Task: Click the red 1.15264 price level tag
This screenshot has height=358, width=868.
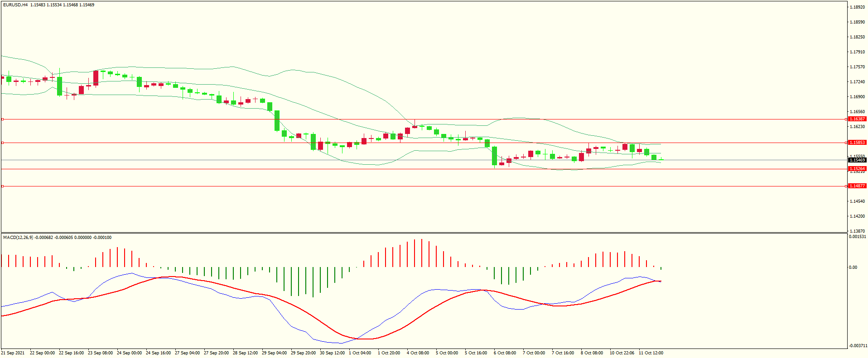Action: coord(857,169)
